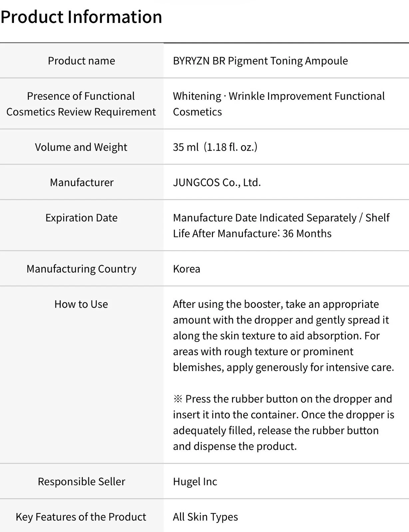This screenshot has height=532, width=409.
Task: Select the Volume and Weight label
Action: pos(81,147)
